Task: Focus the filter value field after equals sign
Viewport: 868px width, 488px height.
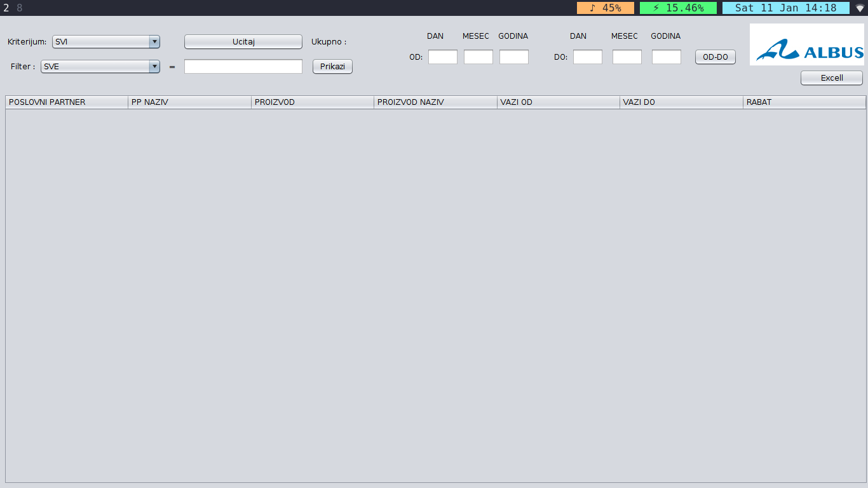Action: [243, 66]
